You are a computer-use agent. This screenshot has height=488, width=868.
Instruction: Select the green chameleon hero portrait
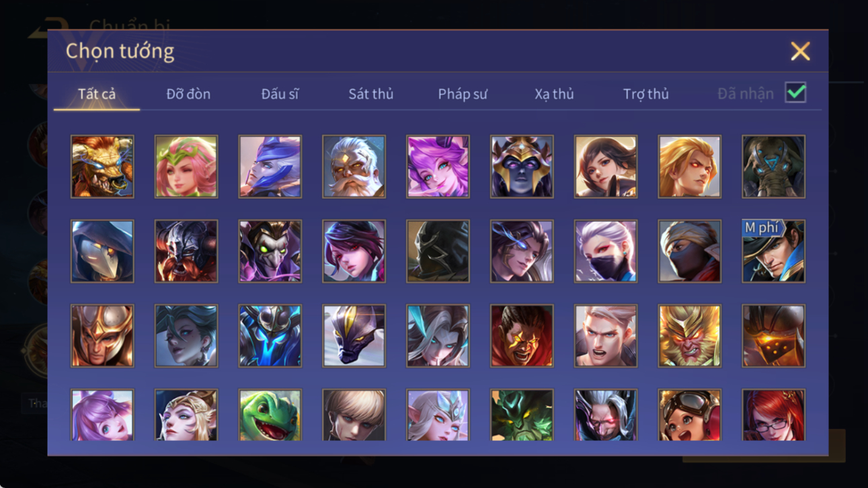[270, 415]
